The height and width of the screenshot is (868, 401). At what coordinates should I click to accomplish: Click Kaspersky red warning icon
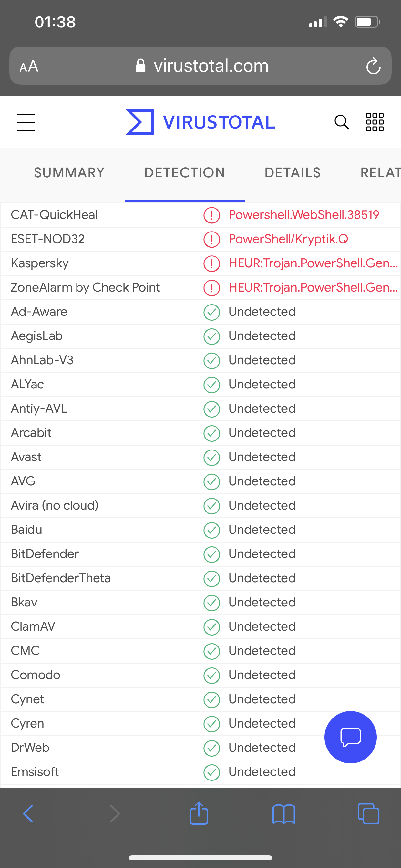point(211,263)
